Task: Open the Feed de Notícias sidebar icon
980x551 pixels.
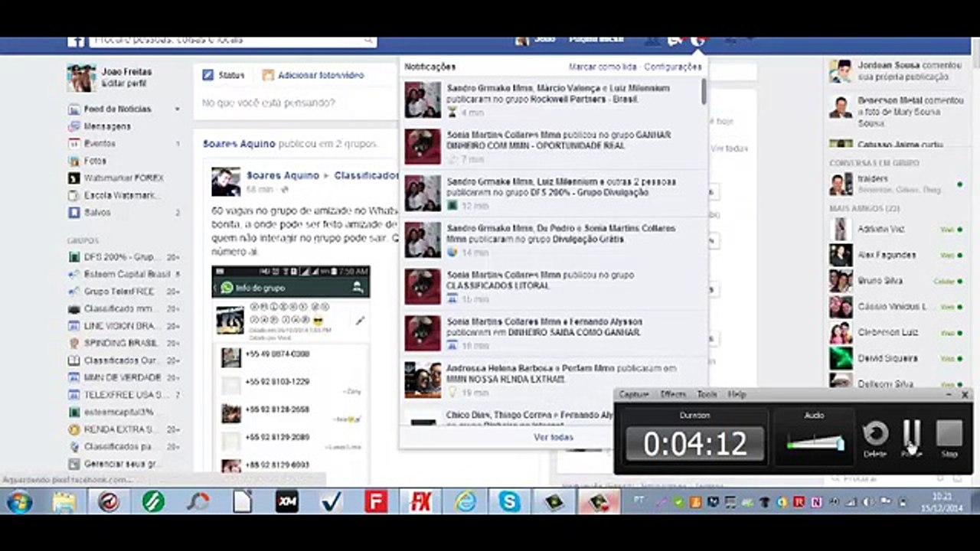Action: (74, 109)
